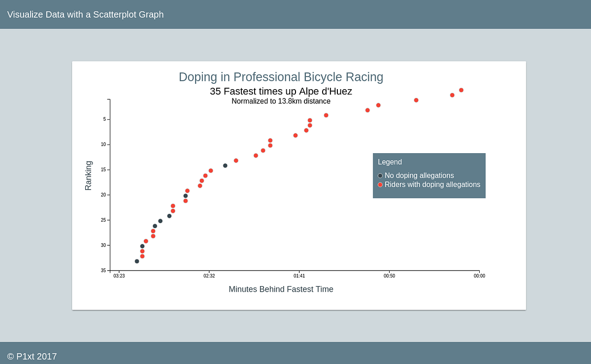The height and width of the screenshot is (364, 591).
Task: Click the "Minutes Behind Fastest Time" axis label
Action: (281, 289)
